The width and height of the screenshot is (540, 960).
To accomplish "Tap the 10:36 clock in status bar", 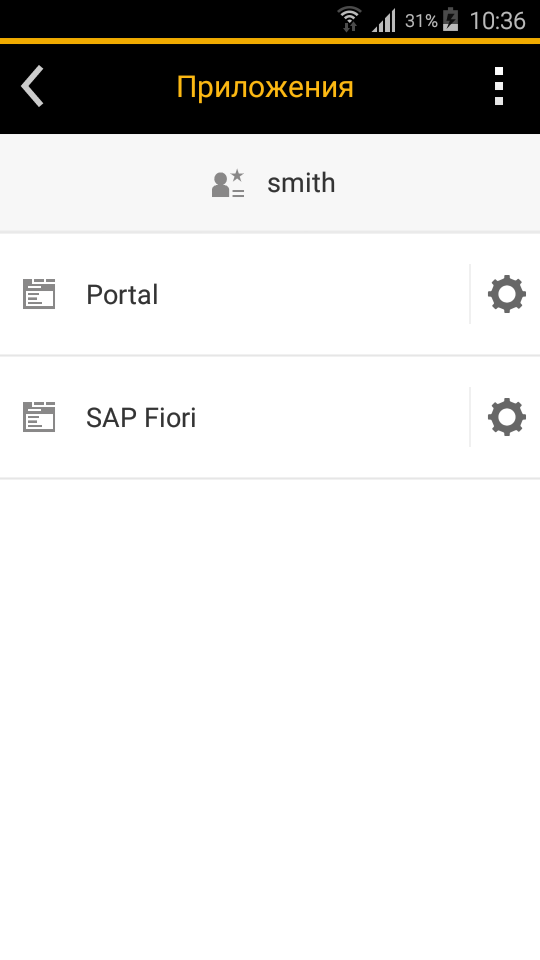I will pyautogui.click(x=497, y=21).
